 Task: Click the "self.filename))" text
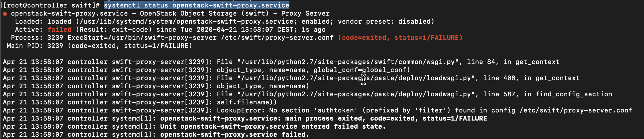[x=247, y=102]
